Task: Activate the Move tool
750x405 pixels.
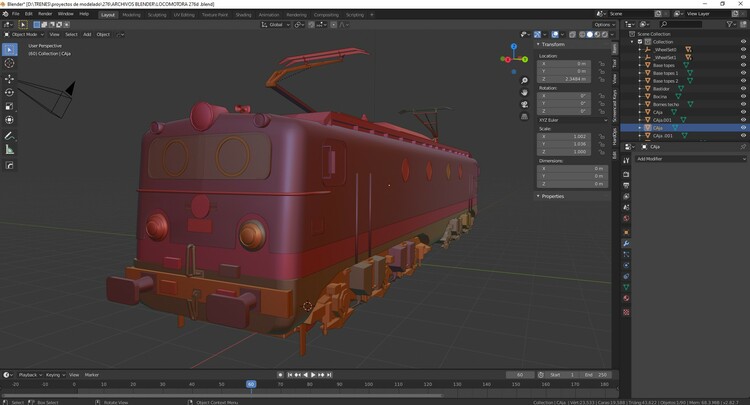Action: tap(10, 78)
